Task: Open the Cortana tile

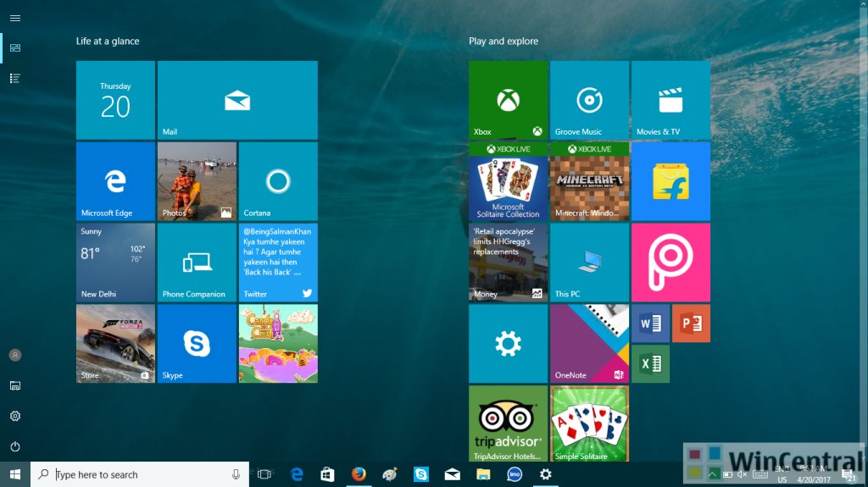Action: click(x=278, y=181)
